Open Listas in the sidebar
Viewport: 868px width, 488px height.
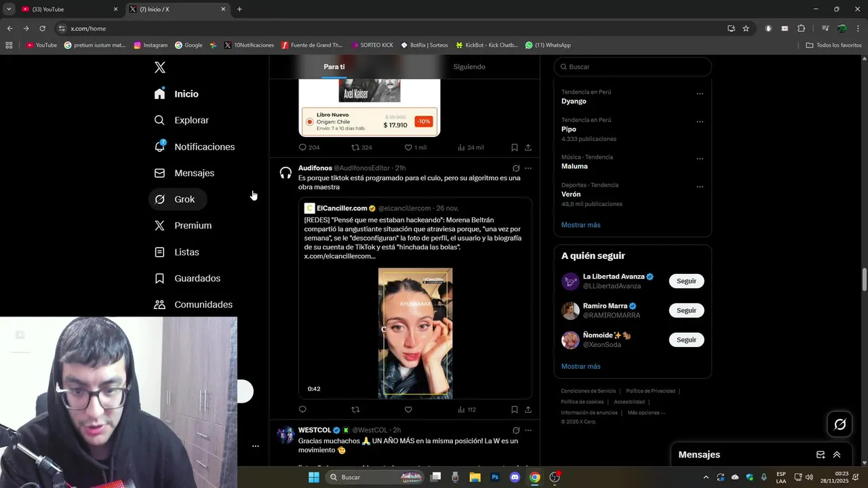(176, 252)
